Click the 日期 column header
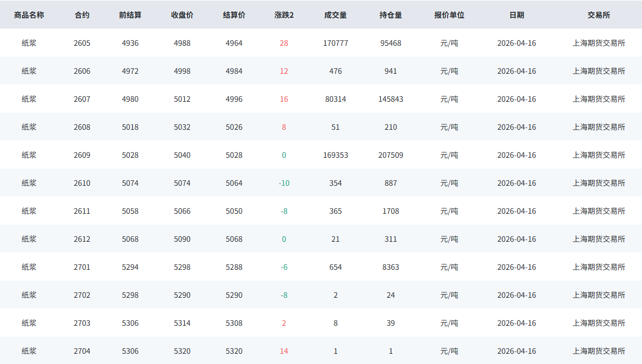This screenshot has width=642, height=364. (x=517, y=15)
